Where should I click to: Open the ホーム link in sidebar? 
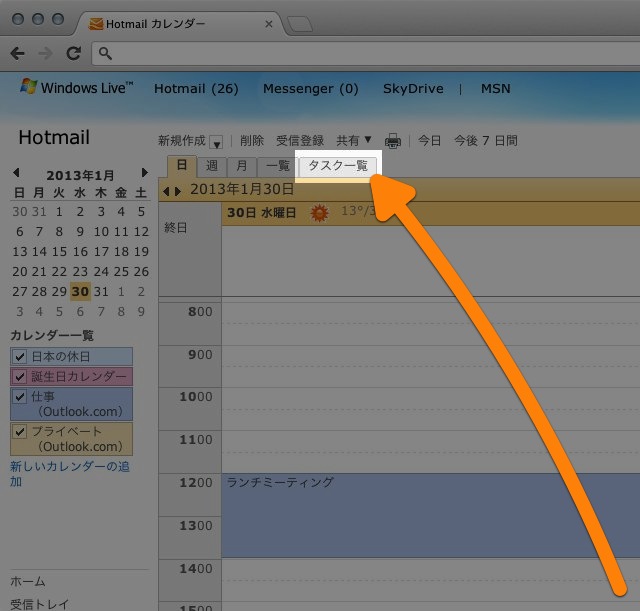28,581
